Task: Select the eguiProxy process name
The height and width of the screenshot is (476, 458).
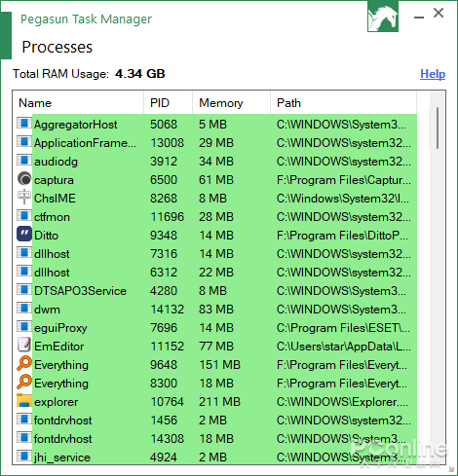Action: pos(60,328)
